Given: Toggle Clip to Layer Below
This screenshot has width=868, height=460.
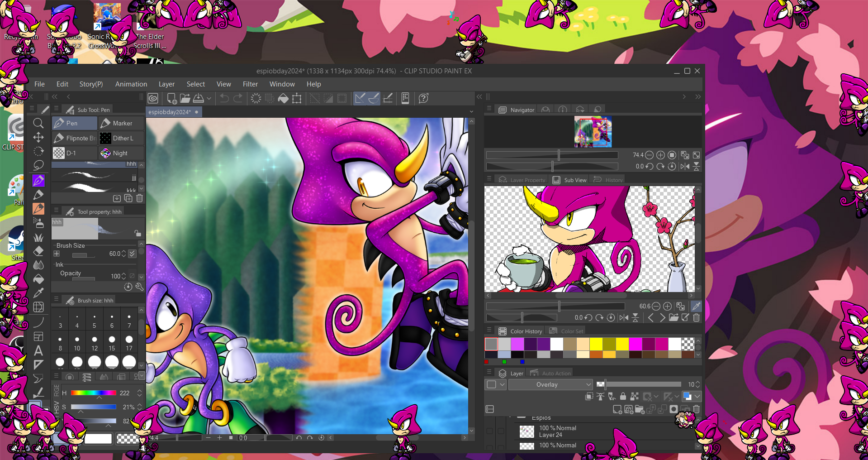Looking at the screenshot, I should (x=589, y=397).
